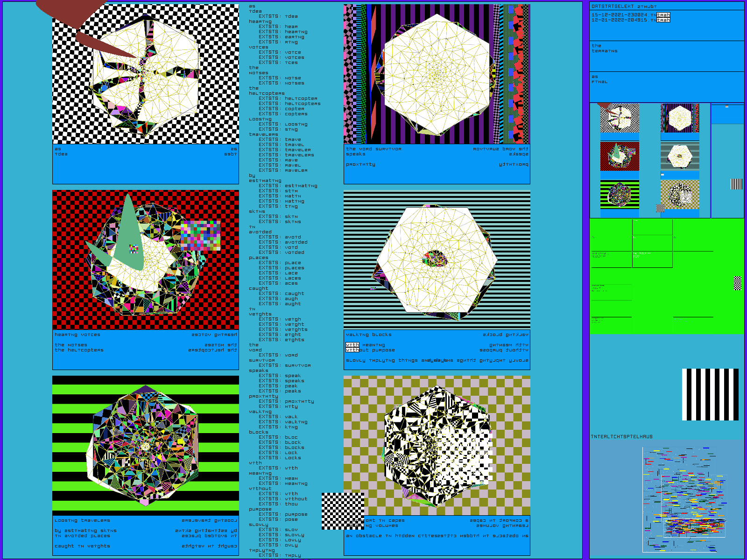The width and height of the screenshot is (747, 560).
Task: Click the INTERLICHTSPIELHAUS section label
Action: (621, 437)
